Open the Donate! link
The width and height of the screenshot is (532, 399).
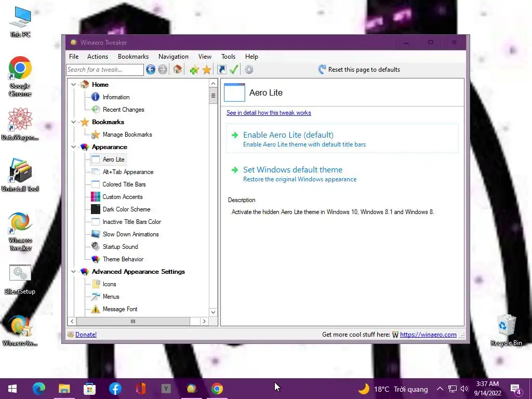86,335
